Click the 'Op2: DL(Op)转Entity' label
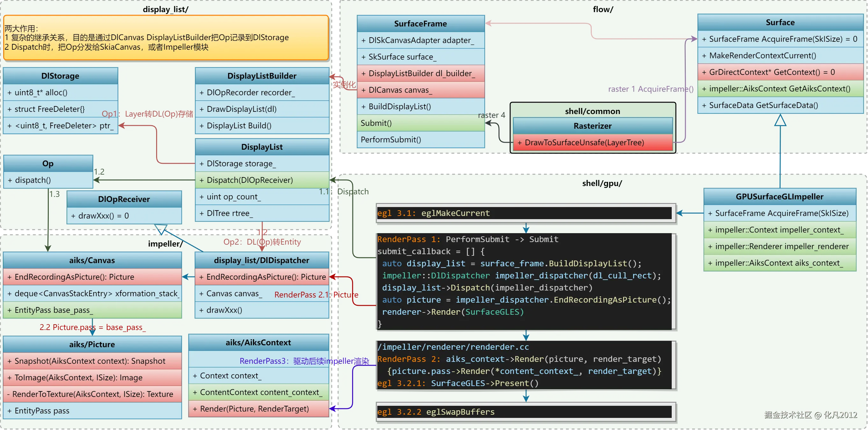Viewport: 868px width, 430px height. (262, 242)
